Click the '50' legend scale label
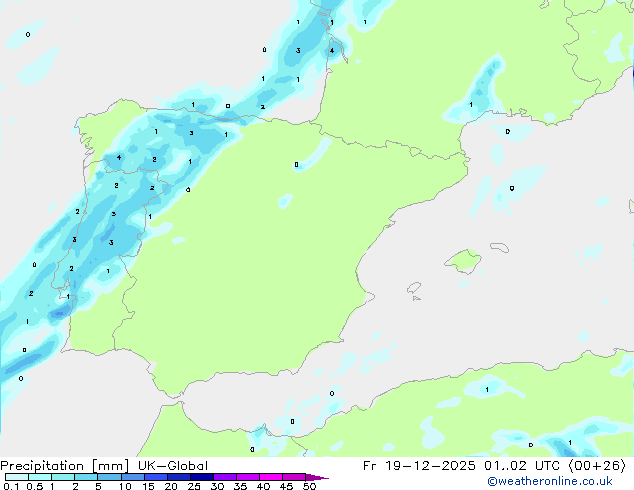 tap(309, 486)
